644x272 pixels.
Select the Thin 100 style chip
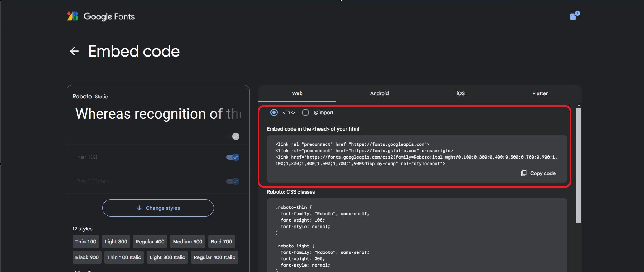tap(86, 242)
